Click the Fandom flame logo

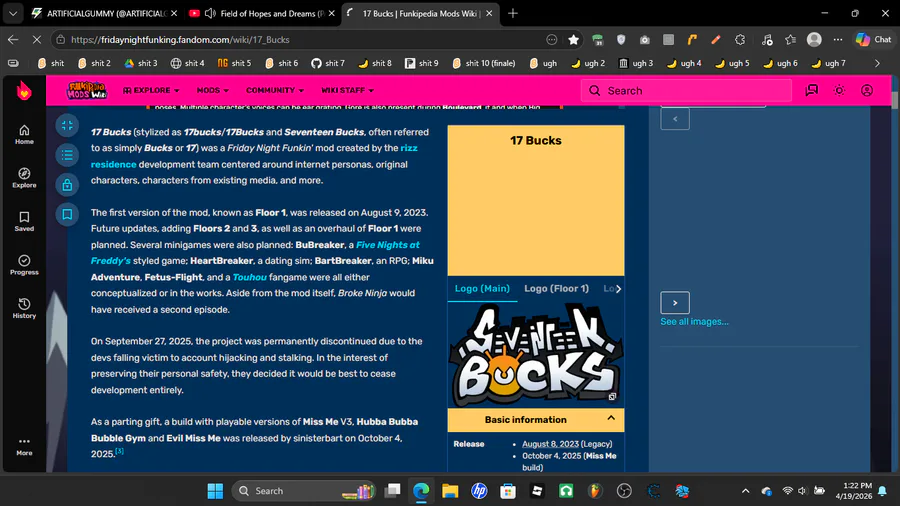pos(24,91)
